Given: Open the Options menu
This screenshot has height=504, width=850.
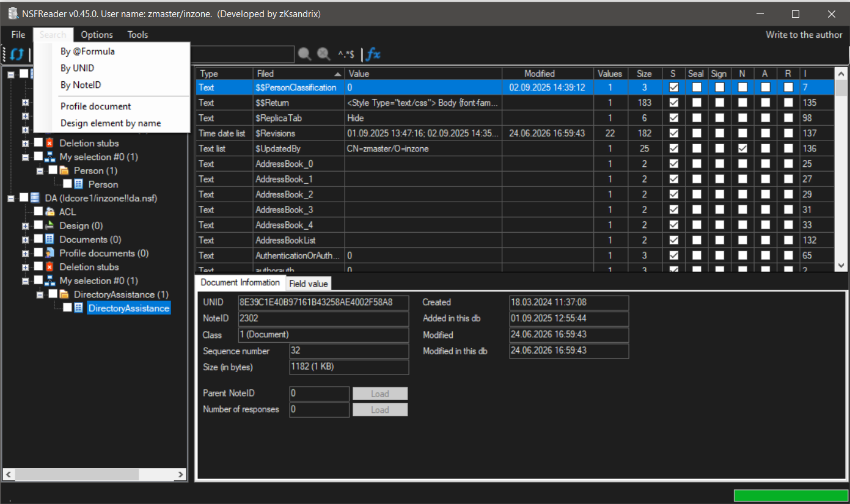Looking at the screenshot, I should tap(97, 35).
